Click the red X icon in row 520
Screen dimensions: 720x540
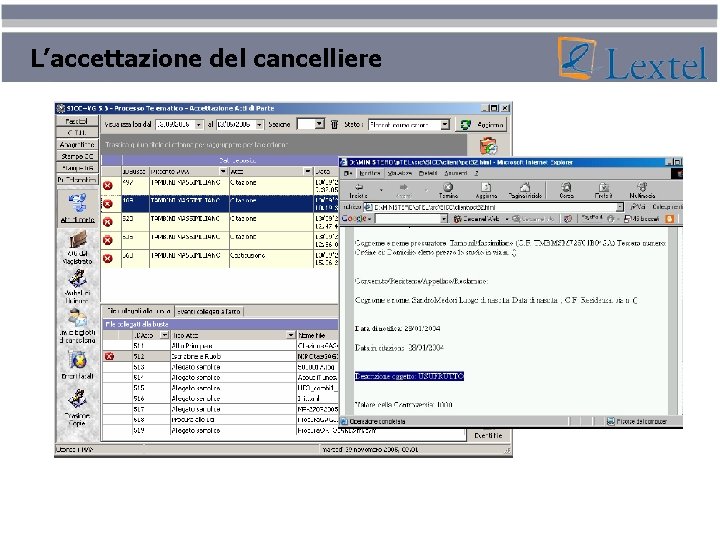point(108,222)
